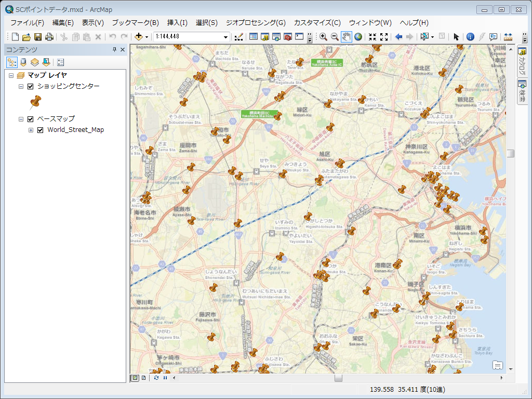Click the map's vertical scrollbar thumb

click(x=511, y=153)
